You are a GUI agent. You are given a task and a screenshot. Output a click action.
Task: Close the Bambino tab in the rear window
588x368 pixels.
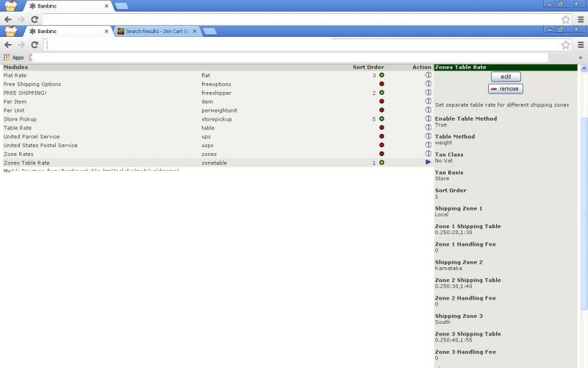107,6
